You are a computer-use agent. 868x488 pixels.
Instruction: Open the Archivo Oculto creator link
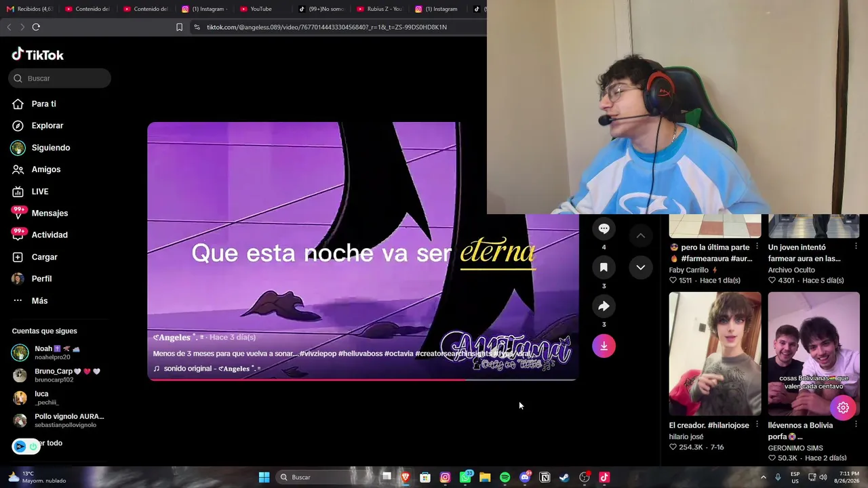[791, 270]
